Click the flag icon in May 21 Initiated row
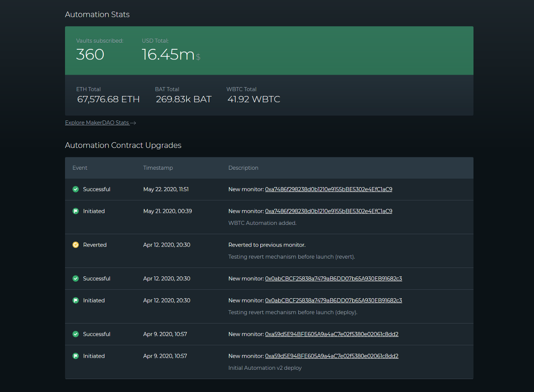Viewport: 534px width, 392px height. tap(76, 211)
